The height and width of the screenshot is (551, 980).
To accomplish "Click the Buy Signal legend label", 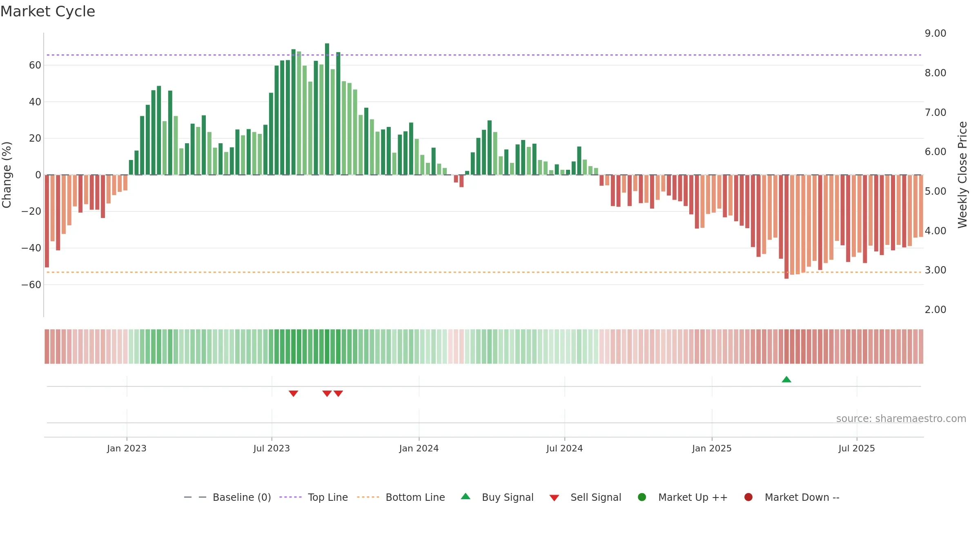I will click(508, 497).
